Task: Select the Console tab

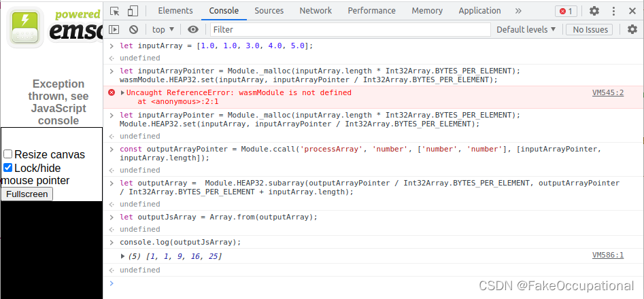Action: point(224,11)
